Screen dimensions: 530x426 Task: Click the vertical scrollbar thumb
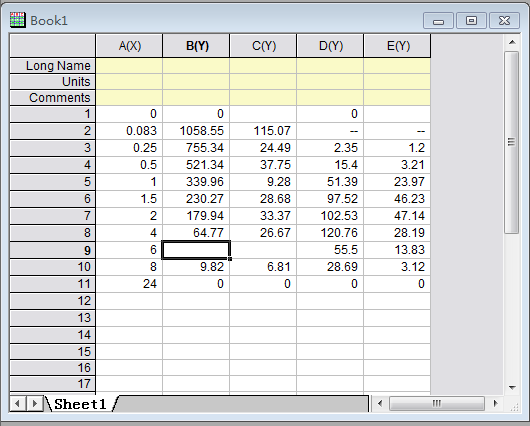click(x=512, y=142)
